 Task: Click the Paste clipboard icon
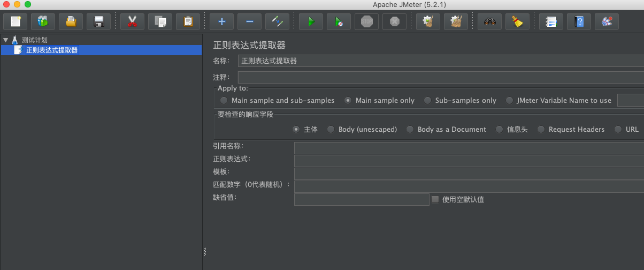[188, 21]
